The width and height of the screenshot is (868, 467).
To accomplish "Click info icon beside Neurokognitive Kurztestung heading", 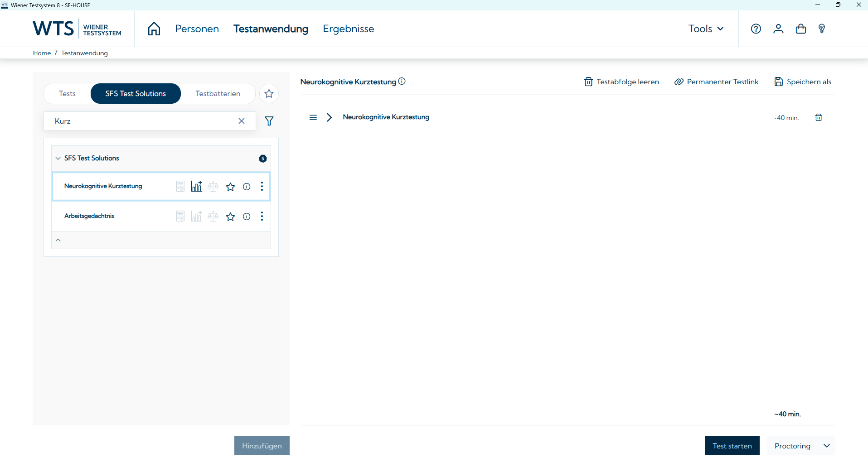I will 402,82.
